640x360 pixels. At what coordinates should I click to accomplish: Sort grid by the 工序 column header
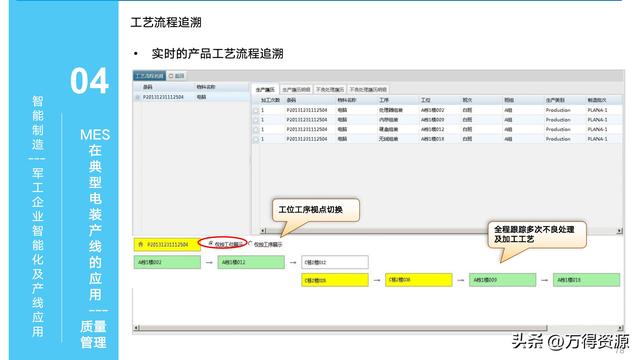coord(384,100)
